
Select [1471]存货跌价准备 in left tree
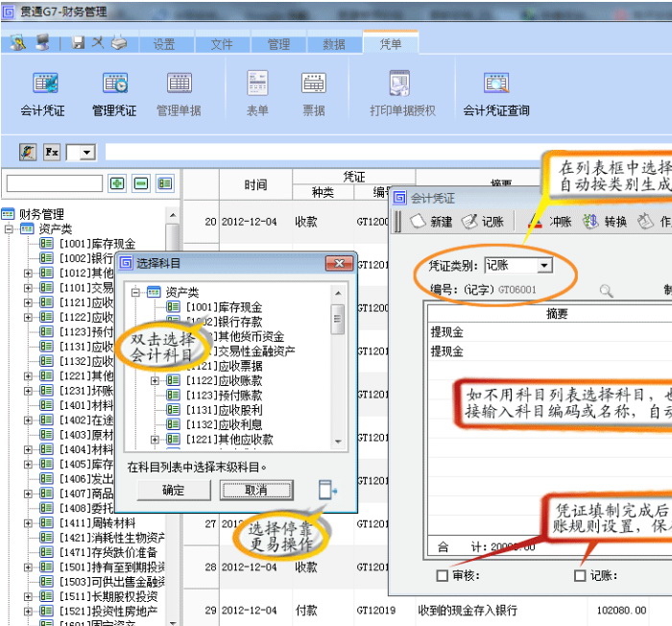coord(108,552)
